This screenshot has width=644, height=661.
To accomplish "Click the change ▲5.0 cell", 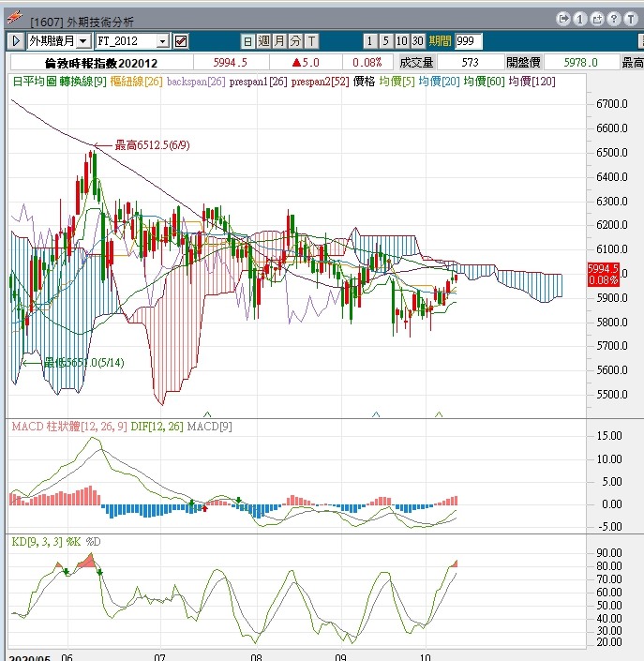I will pos(306,63).
